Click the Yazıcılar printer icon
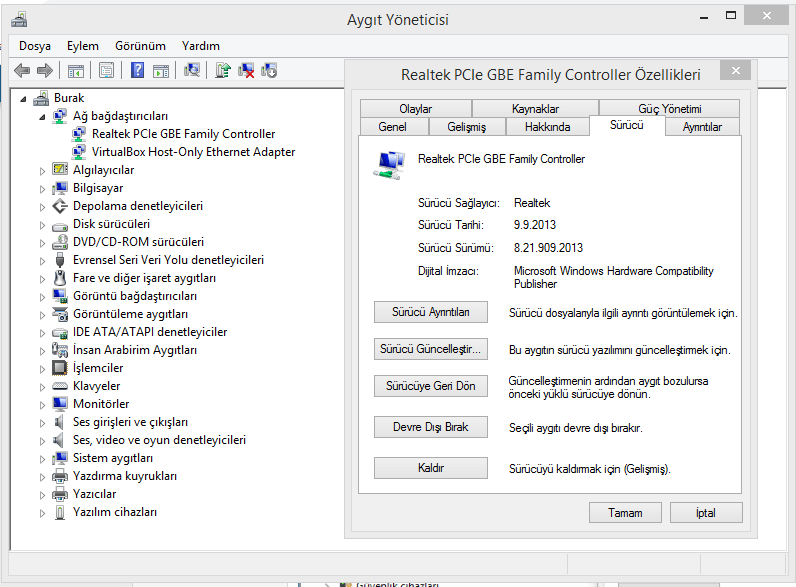This screenshot has height=587, width=796. (x=60, y=494)
